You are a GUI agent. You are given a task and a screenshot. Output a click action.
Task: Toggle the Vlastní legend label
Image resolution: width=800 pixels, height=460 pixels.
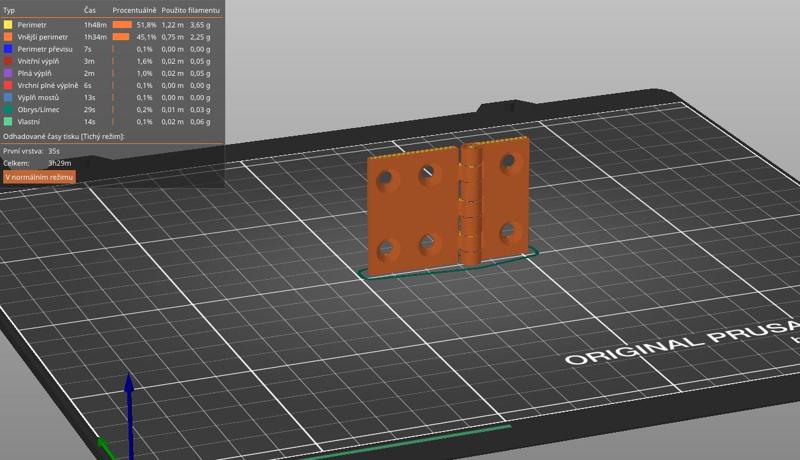click(29, 122)
